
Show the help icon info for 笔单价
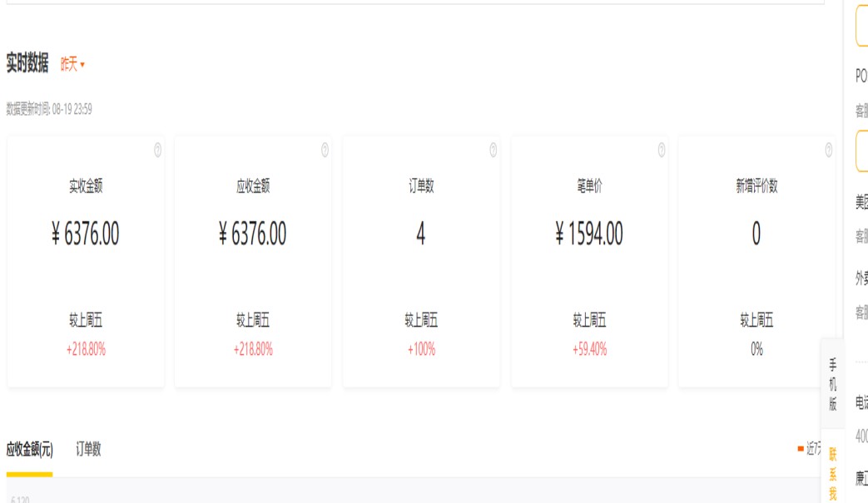pyautogui.click(x=662, y=150)
